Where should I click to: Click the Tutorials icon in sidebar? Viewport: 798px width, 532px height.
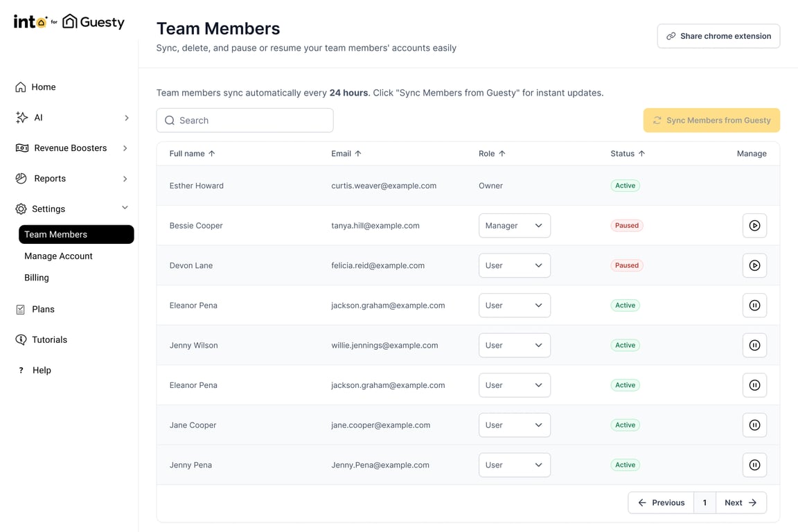click(x=21, y=339)
